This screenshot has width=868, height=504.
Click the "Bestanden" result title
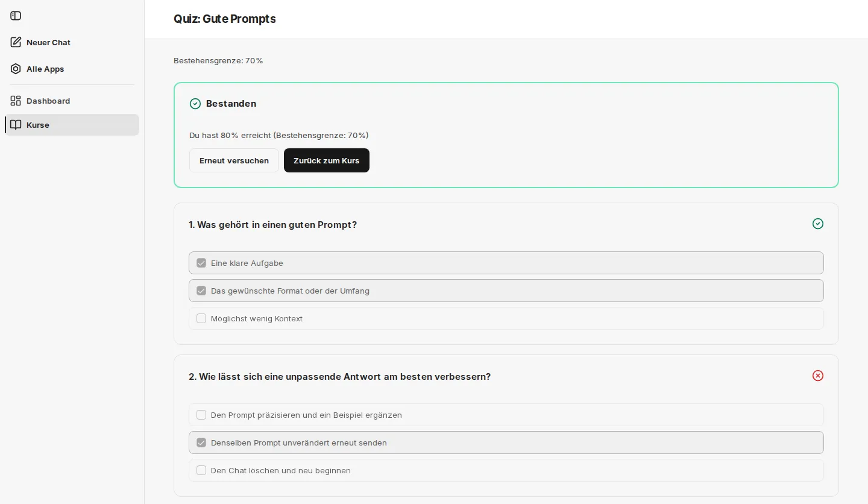point(231,104)
